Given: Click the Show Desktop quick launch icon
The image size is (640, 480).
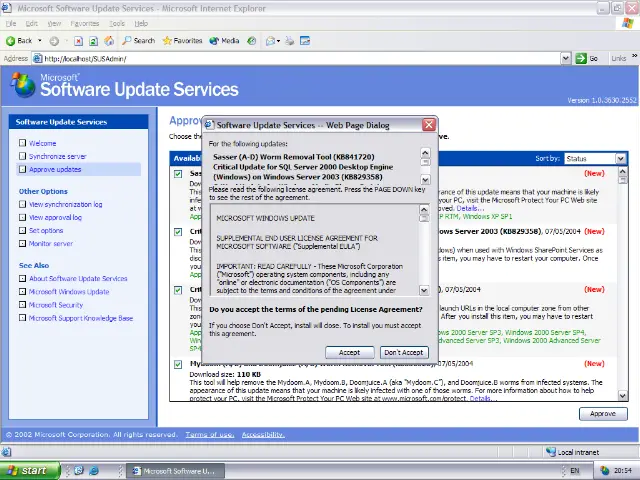Looking at the screenshot, I should (x=79, y=470).
